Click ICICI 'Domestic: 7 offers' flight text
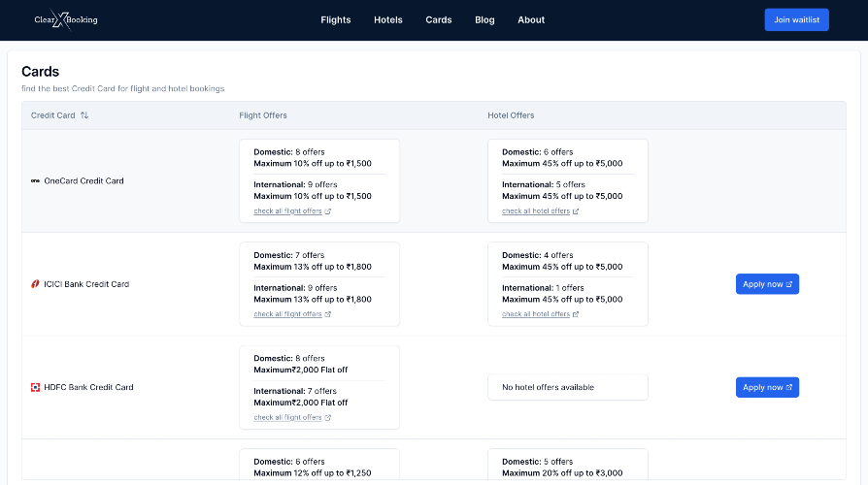Viewport: 868px width, 485px height. coord(289,255)
